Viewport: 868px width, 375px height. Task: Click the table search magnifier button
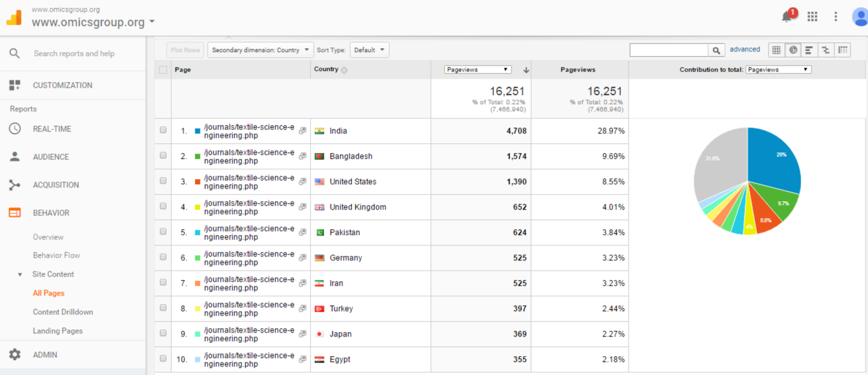[716, 50]
